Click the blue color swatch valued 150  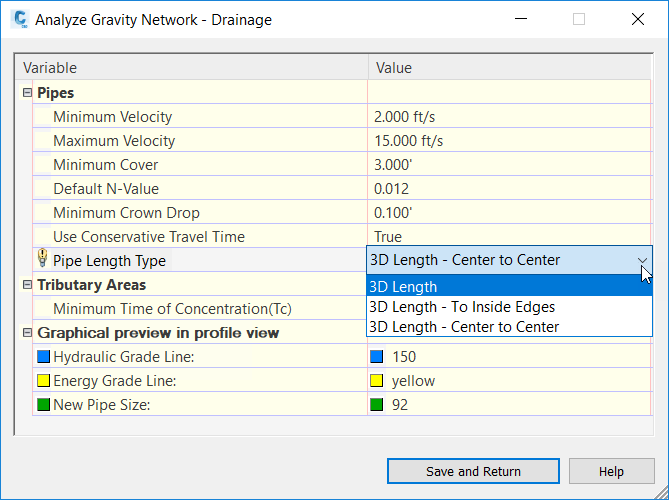(377, 357)
